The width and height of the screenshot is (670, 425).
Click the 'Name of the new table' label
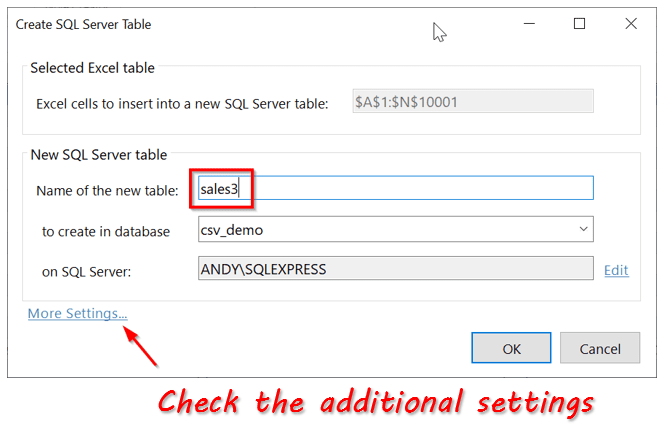(107, 190)
